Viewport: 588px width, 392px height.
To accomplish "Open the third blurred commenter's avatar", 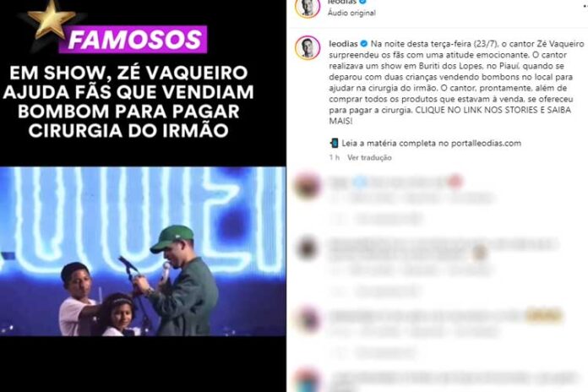I will click(308, 318).
